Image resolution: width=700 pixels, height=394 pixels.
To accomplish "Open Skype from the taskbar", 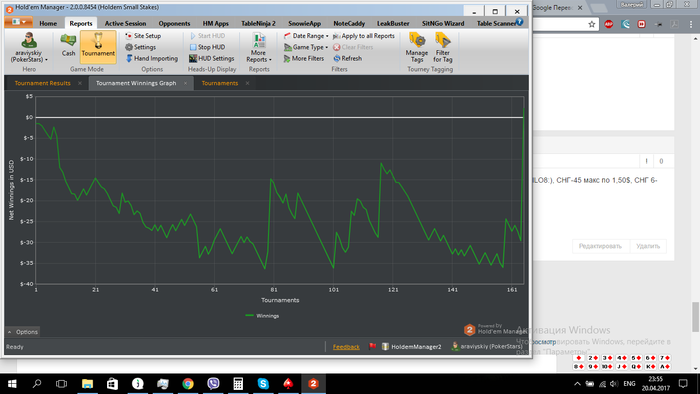I will [263, 383].
